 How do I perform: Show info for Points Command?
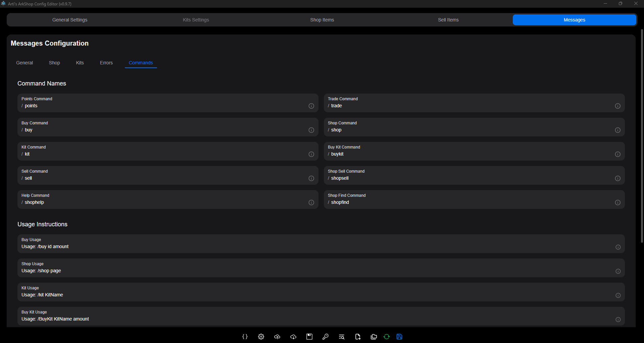coord(311,106)
